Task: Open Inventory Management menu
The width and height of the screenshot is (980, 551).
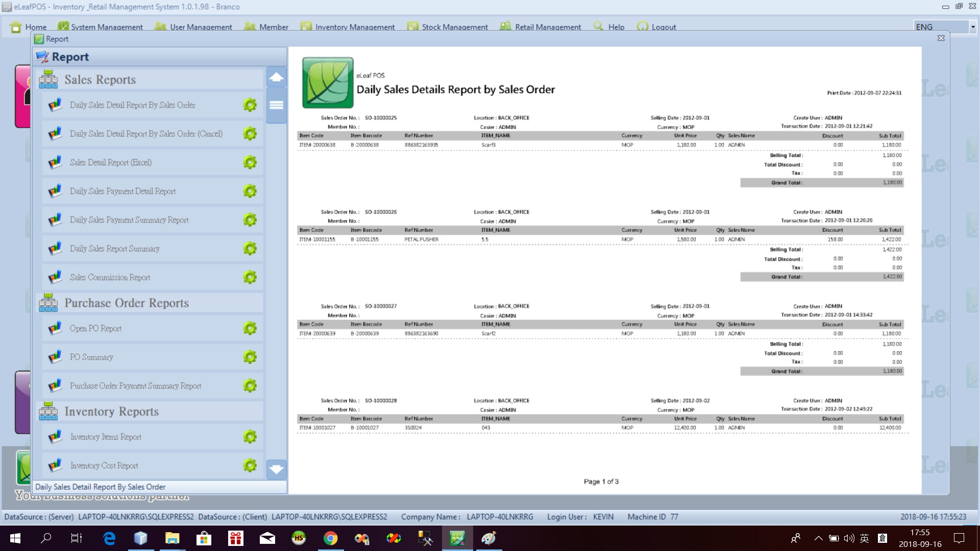Action: coord(354,27)
